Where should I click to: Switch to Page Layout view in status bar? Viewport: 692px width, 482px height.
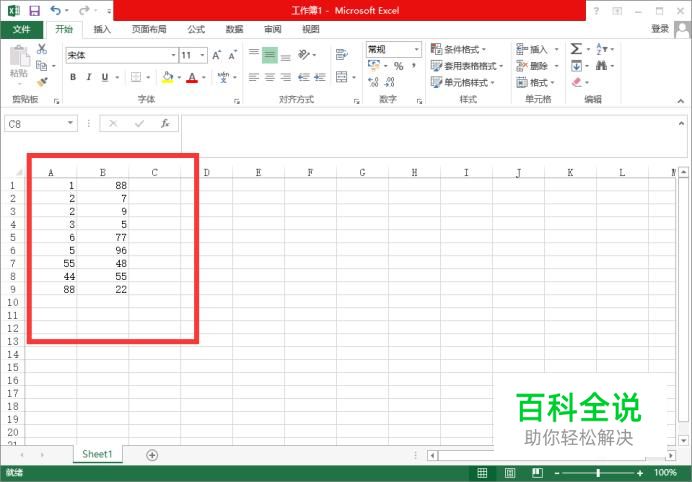click(510, 473)
